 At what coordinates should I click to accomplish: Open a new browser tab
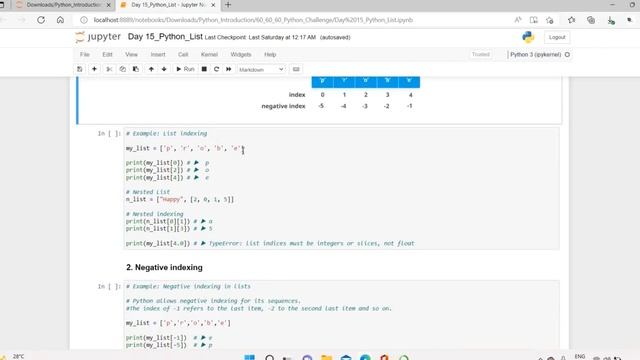(228, 5)
